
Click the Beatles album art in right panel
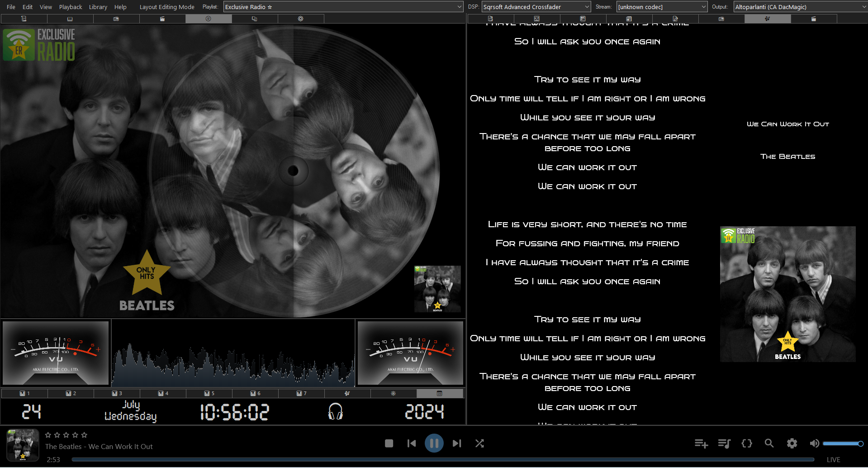[x=787, y=294]
